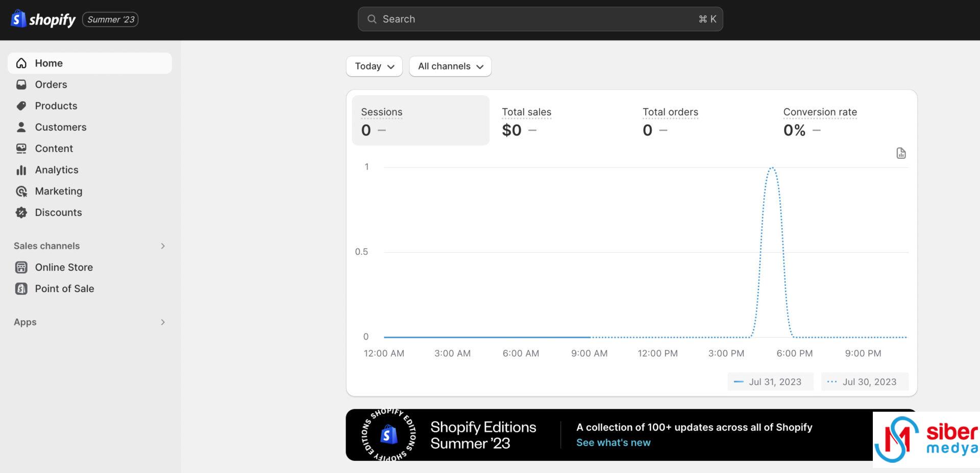Select the Total orders metric
Viewport: 980px width, 473px height.
[702, 121]
